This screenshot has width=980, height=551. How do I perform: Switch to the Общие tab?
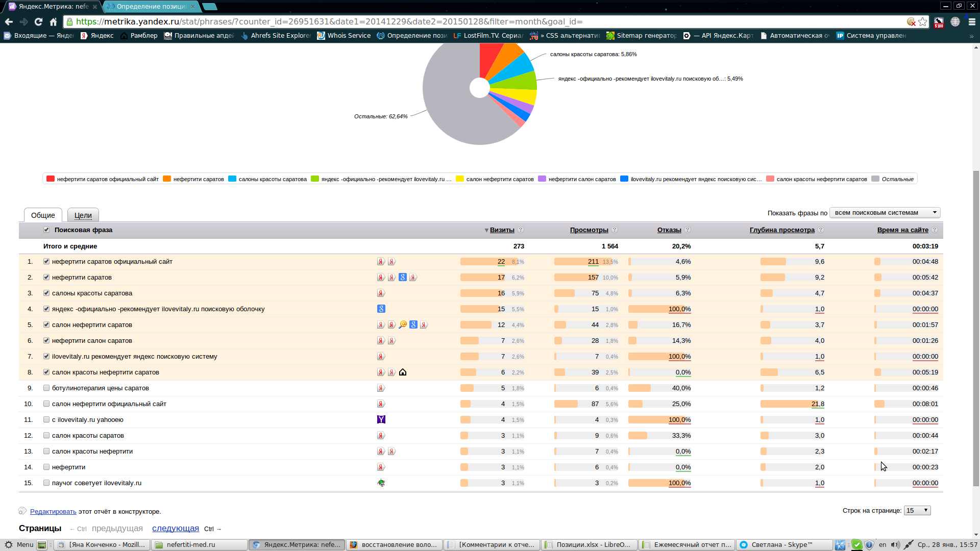click(43, 215)
